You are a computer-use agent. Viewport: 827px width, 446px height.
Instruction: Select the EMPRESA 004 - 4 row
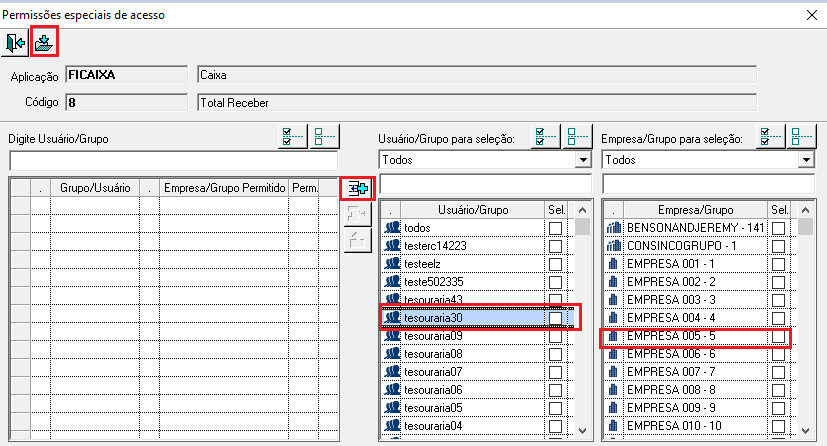[x=700, y=317]
